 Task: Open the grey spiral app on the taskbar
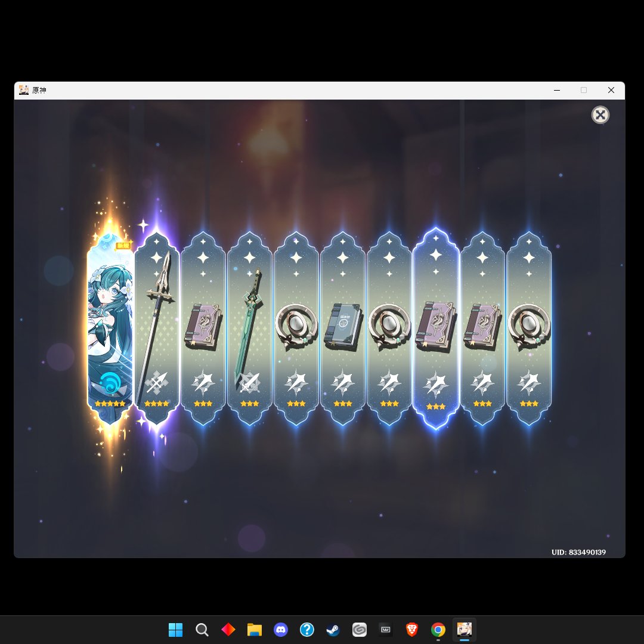point(360,630)
